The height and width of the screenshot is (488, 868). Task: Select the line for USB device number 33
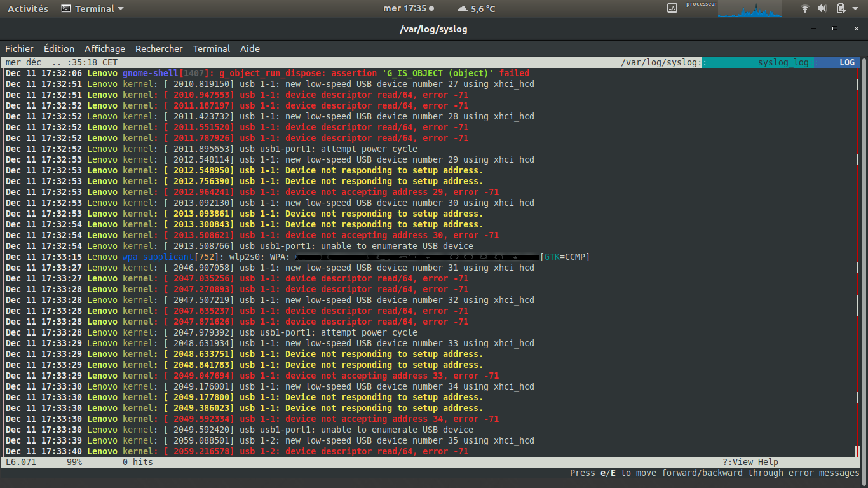270,343
